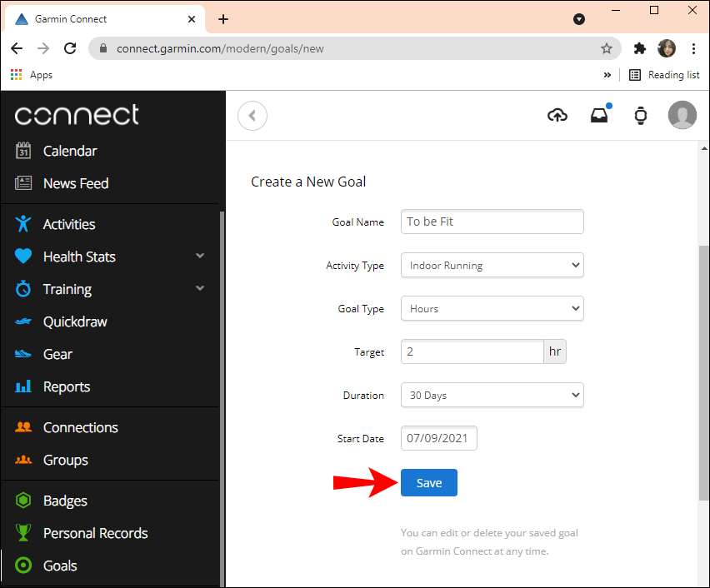Expand the Training sidebar section
This screenshot has height=588, width=710.
(x=199, y=289)
